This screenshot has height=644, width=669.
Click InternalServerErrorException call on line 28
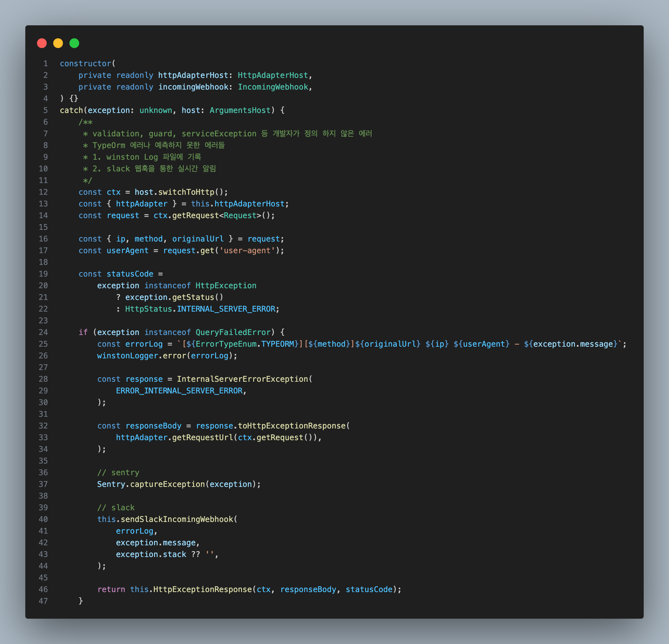pyautogui.click(x=242, y=379)
